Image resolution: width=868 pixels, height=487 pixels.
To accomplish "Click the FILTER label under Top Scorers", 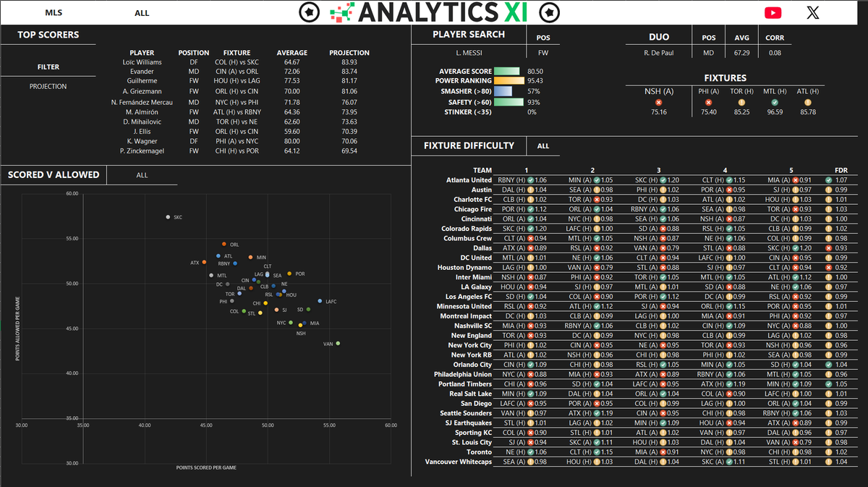I will tap(48, 67).
